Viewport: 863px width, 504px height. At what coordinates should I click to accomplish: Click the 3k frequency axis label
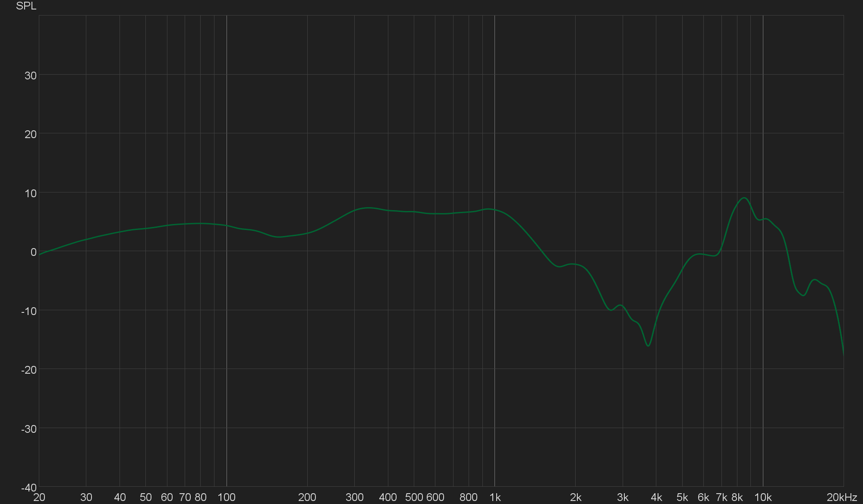pos(623,498)
